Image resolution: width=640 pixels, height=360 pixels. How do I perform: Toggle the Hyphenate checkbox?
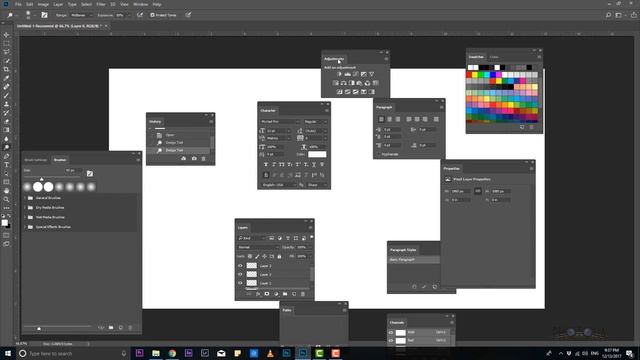pyautogui.click(x=378, y=154)
